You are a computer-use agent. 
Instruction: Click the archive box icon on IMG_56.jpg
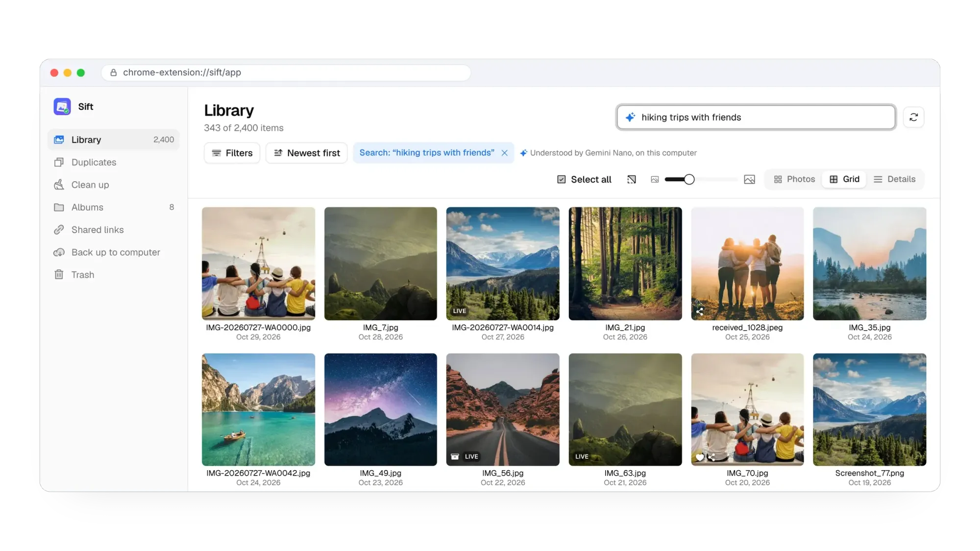(455, 456)
